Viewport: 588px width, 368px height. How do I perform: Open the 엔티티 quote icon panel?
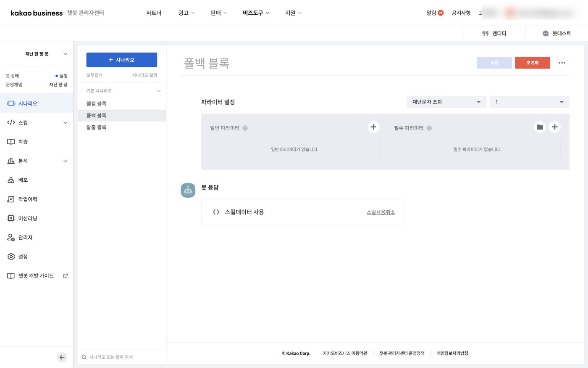click(x=494, y=33)
